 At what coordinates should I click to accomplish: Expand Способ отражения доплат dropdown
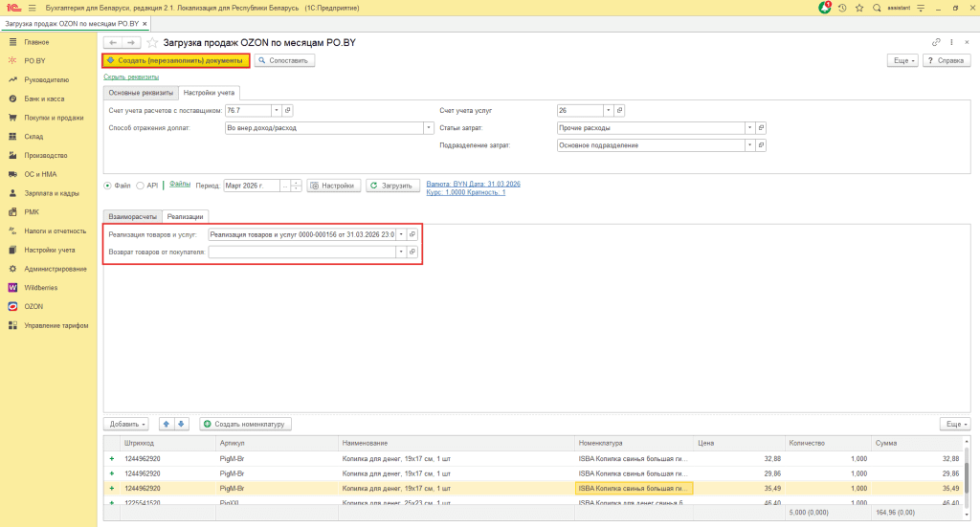point(428,128)
